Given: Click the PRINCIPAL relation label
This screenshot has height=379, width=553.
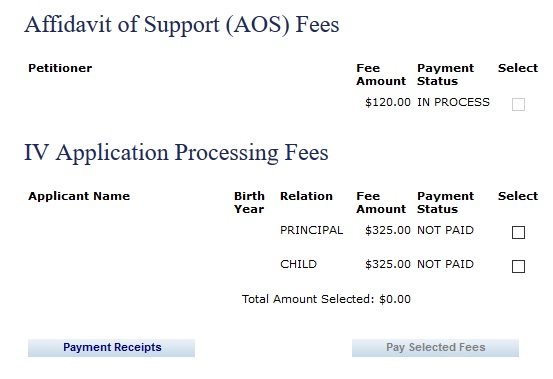Looking at the screenshot, I should pos(311,230).
